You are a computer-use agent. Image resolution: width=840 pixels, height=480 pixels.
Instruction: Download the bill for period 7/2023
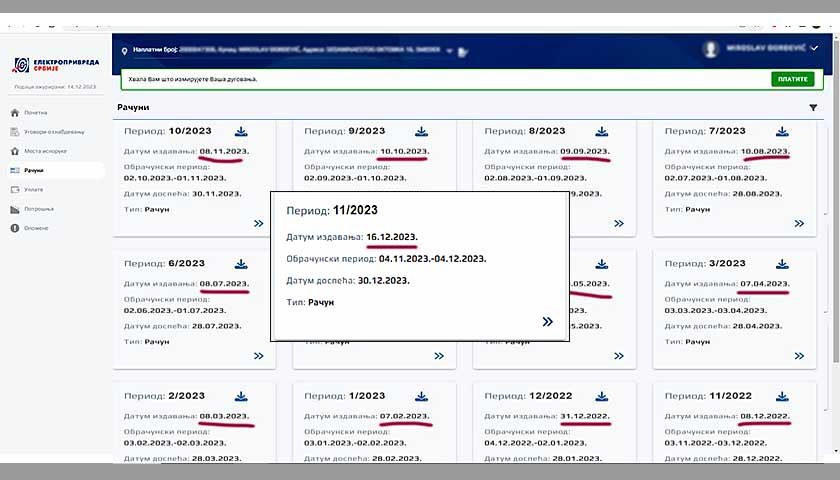click(782, 131)
